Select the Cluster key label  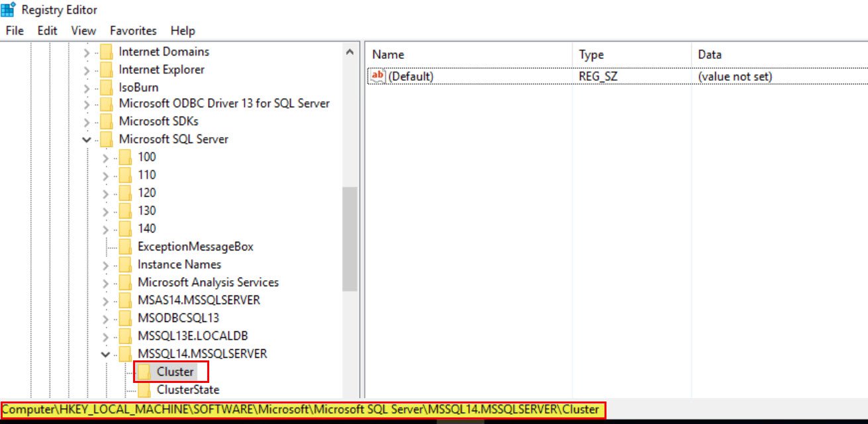point(175,372)
